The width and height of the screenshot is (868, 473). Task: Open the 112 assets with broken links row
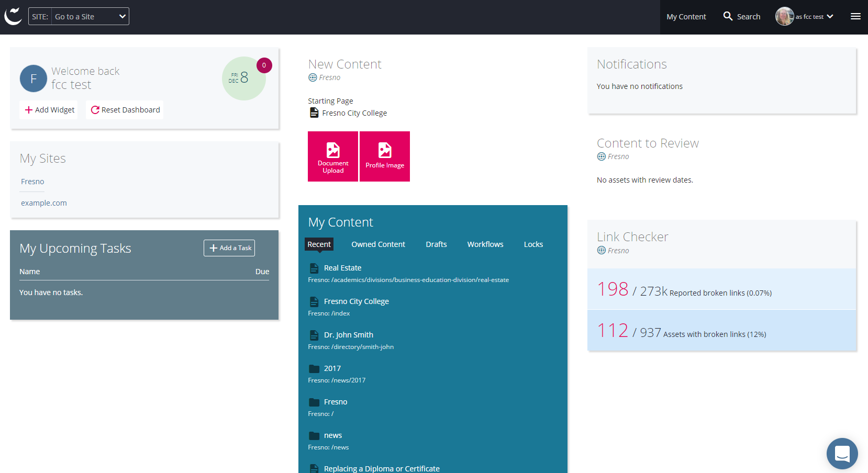pos(721,330)
